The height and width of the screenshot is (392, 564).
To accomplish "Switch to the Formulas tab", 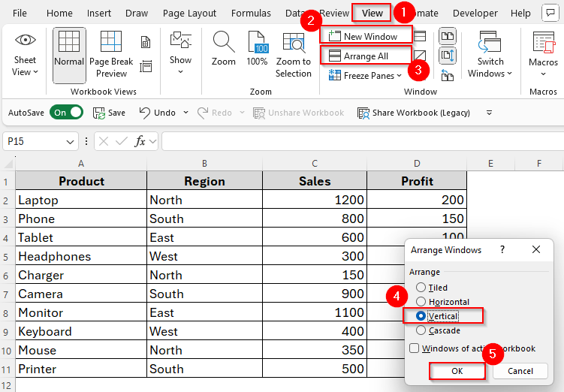I will (251, 14).
